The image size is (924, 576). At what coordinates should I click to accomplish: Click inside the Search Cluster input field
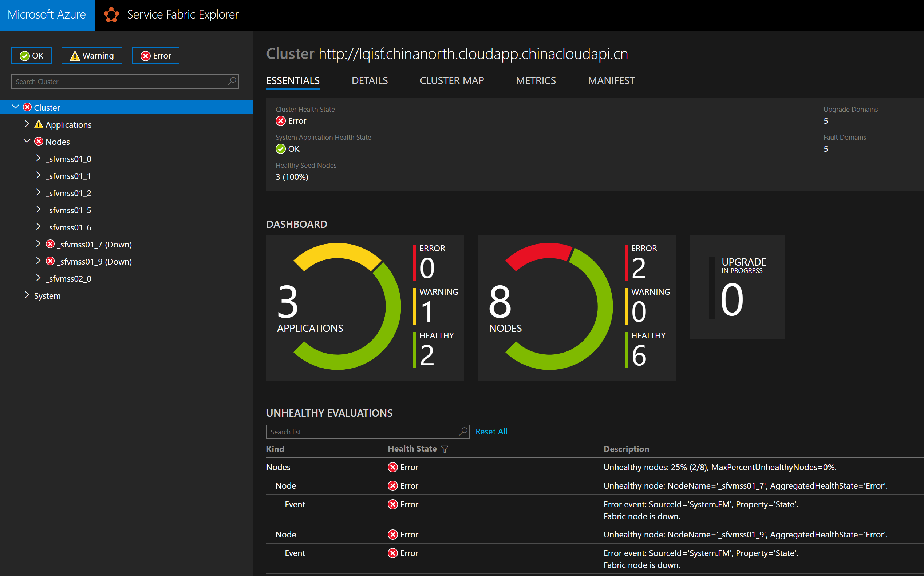[114, 81]
